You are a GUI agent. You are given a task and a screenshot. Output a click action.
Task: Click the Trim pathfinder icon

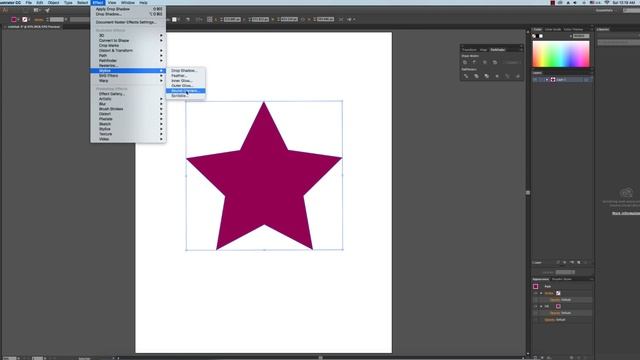(476, 76)
